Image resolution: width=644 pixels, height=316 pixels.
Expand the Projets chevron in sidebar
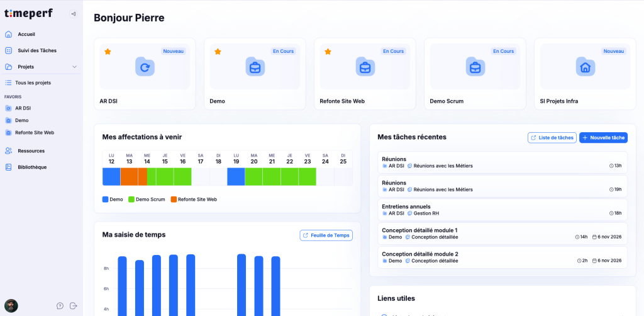coord(74,67)
